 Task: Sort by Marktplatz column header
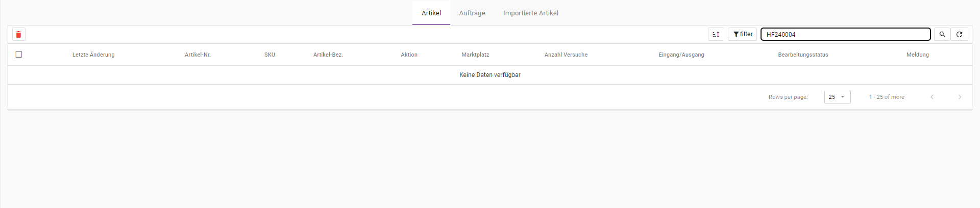[475, 55]
